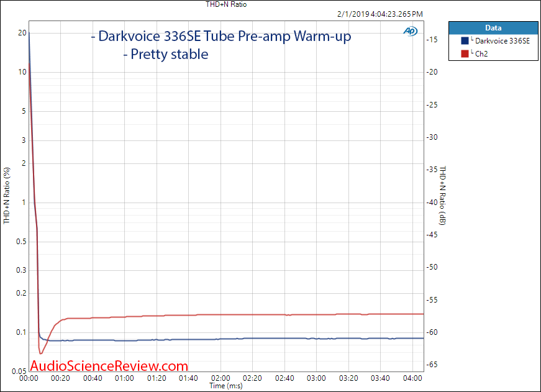Click the THD+N Ratio chart title

[226, 4]
